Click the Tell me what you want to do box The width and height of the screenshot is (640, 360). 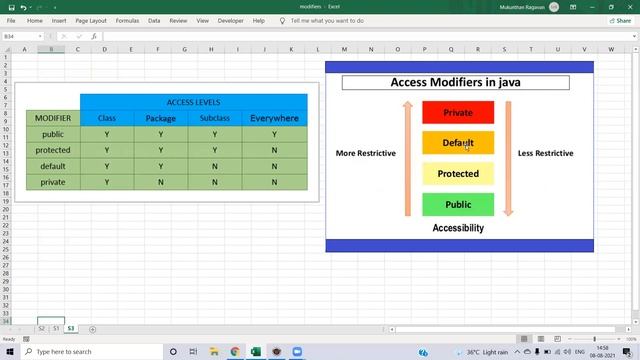tap(327, 20)
